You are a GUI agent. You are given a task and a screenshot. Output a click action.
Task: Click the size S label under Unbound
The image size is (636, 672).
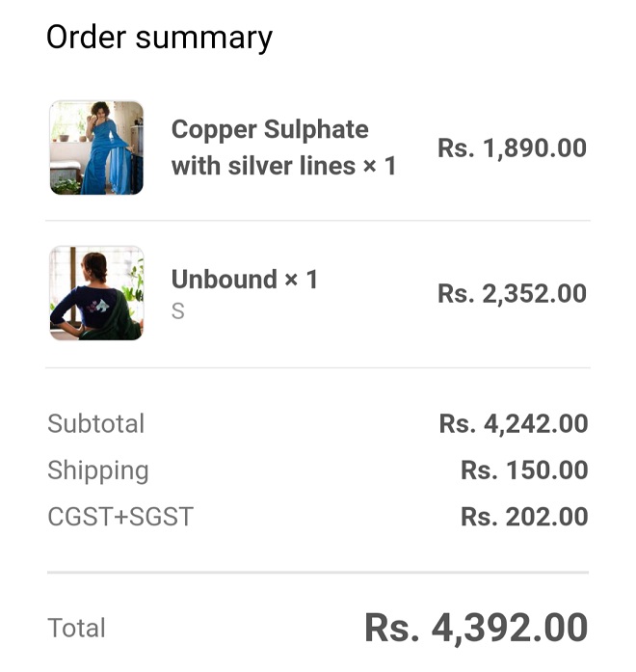point(178,311)
